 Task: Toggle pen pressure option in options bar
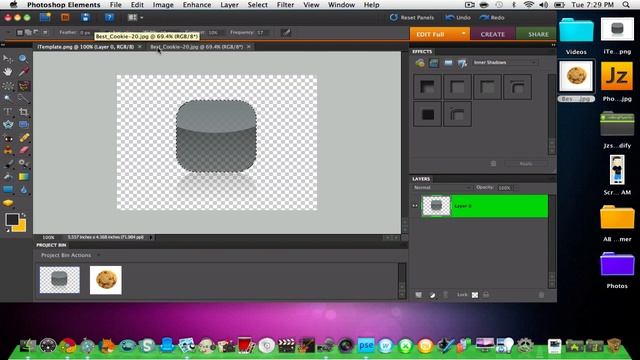(286, 32)
